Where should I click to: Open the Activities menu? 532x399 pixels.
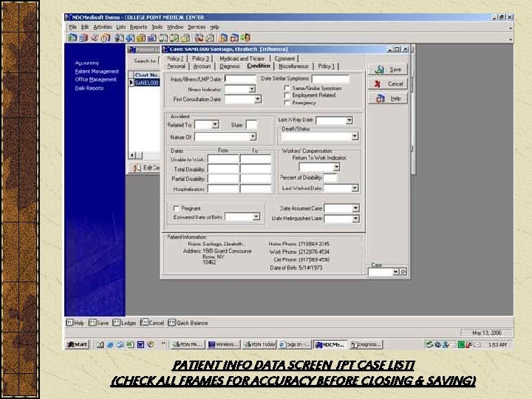click(103, 27)
